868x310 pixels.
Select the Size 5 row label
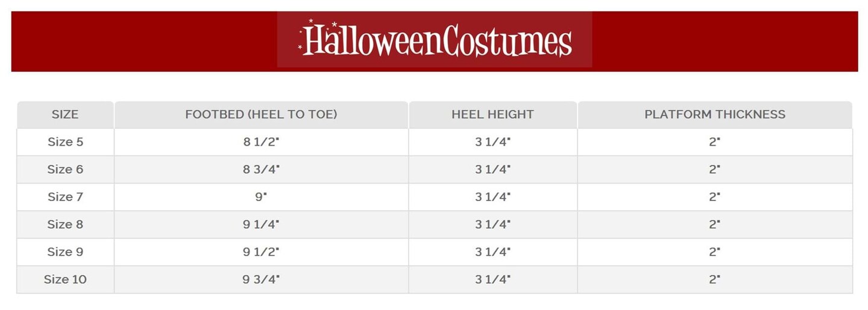[x=65, y=142]
